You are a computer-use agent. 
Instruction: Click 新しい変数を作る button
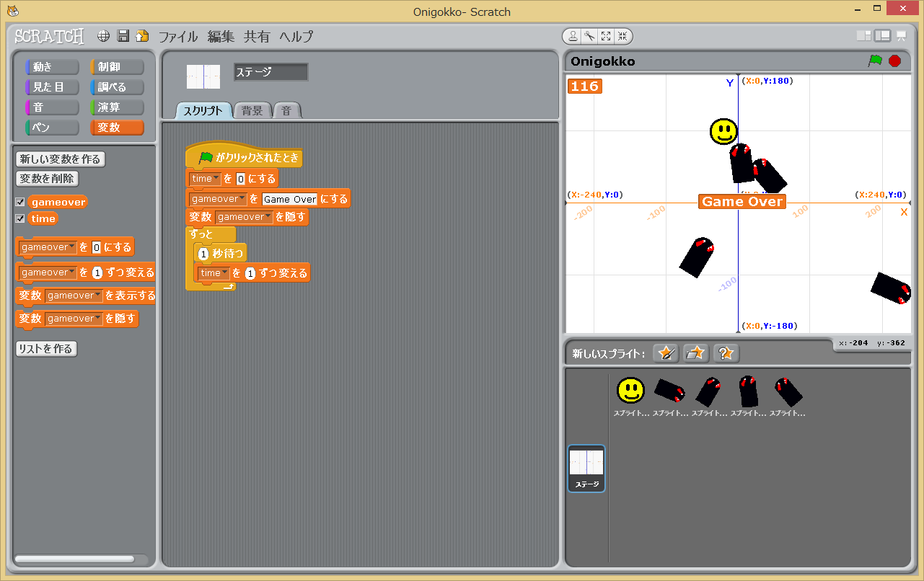(x=61, y=159)
